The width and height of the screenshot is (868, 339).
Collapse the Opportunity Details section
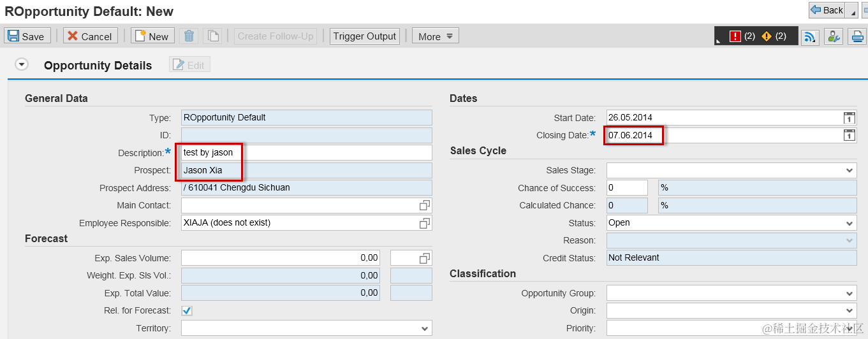click(x=22, y=64)
